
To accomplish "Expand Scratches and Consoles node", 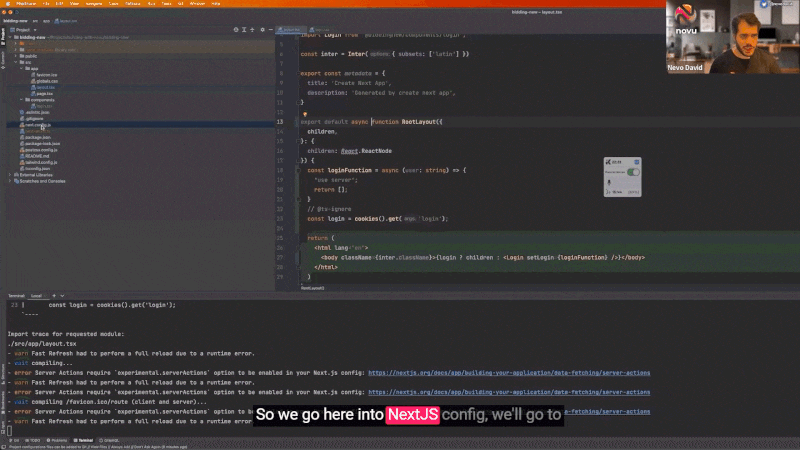I will [x=10, y=181].
